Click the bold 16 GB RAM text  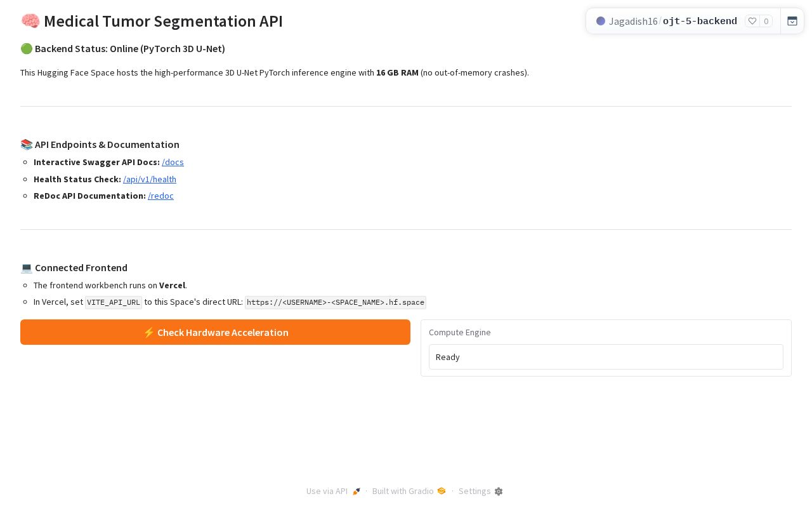(x=397, y=72)
